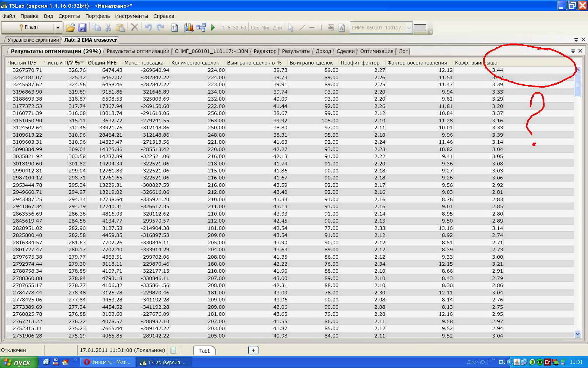This screenshot has height=368, width=588.
Task: Click the Delete X toolbar icon
Action: [x=134, y=27]
